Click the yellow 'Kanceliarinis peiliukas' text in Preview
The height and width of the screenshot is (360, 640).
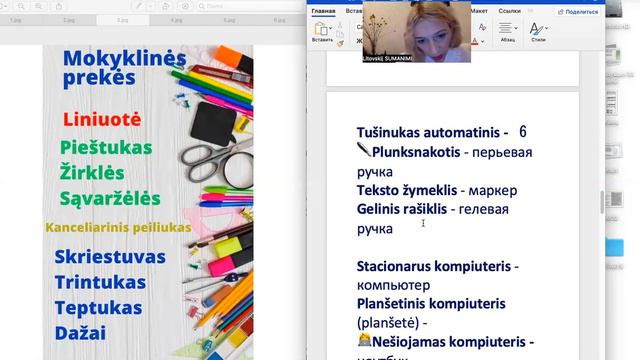click(x=118, y=227)
